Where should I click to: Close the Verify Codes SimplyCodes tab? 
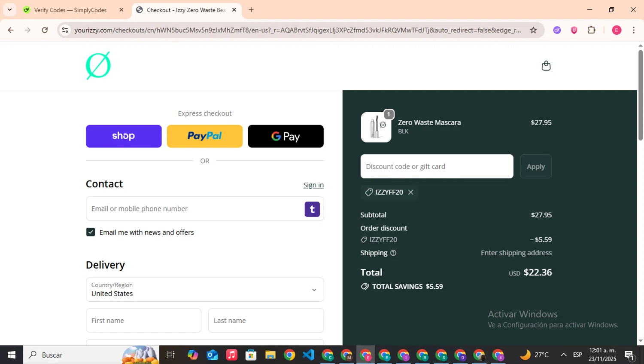122,10
